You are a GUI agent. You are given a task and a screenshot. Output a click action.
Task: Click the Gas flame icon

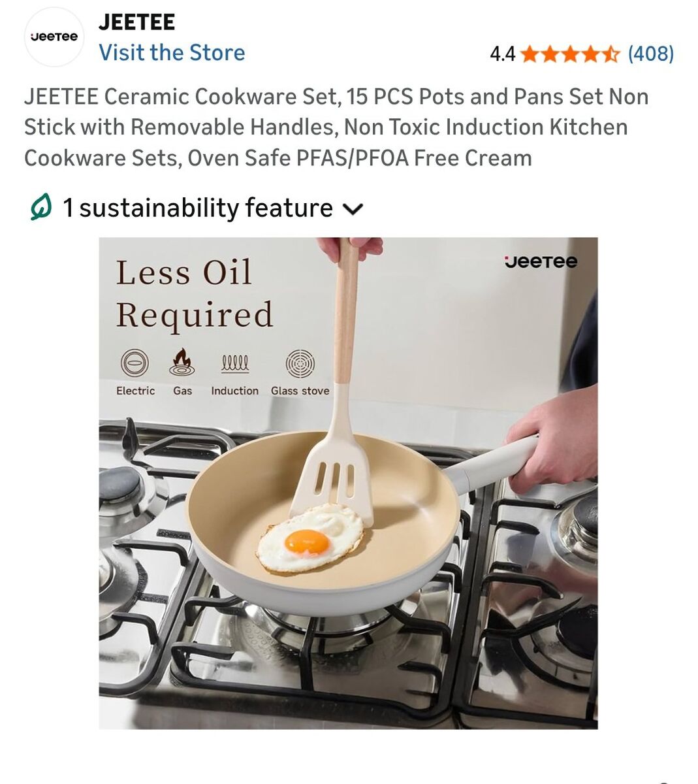(x=182, y=362)
